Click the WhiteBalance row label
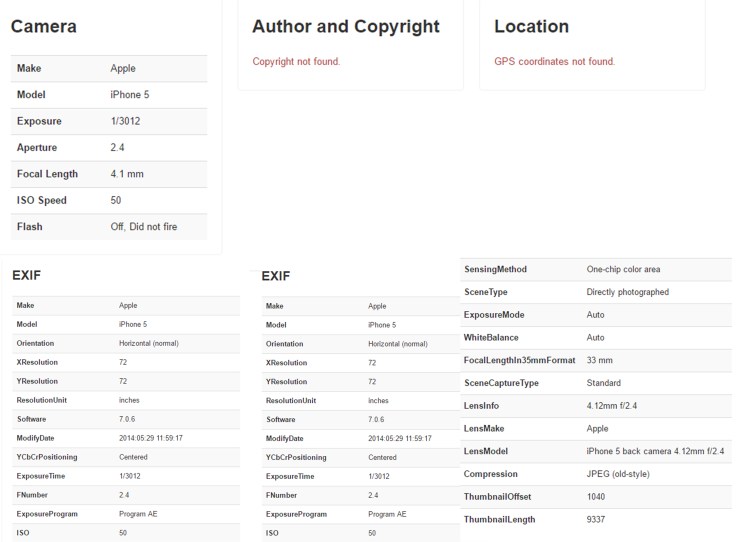The width and height of the screenshot is (736, 542). (x=491, y=338)
